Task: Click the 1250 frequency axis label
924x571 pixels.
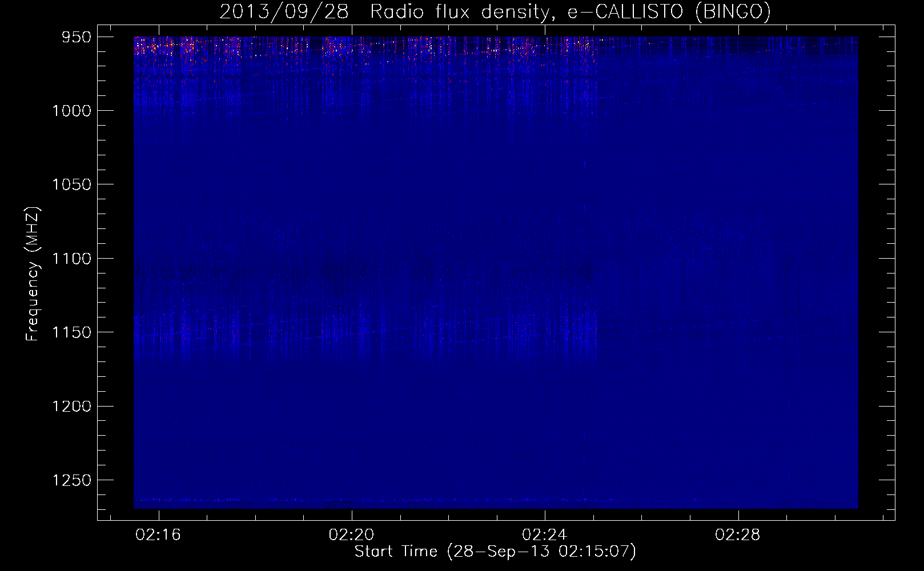Action: 71,480
